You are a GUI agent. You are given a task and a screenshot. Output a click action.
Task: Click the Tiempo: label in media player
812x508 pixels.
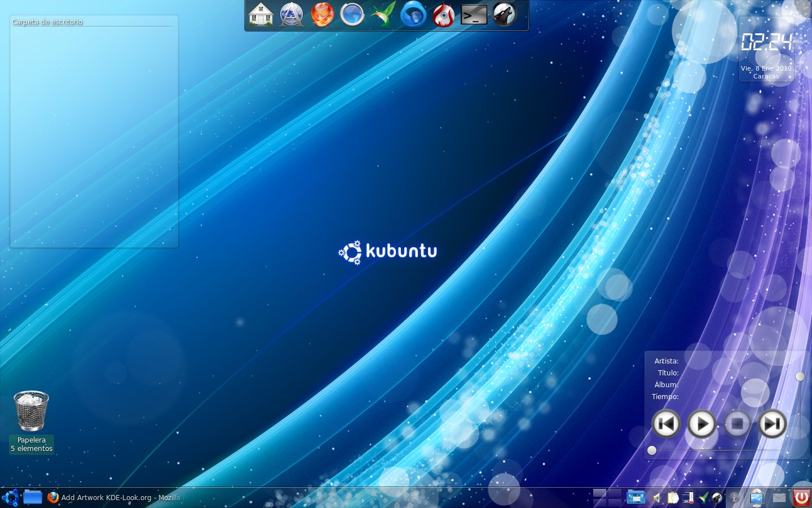(x=665, y=397)
